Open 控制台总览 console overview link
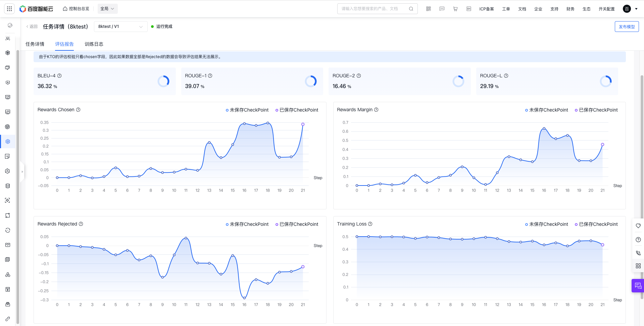 pos(76,9)
